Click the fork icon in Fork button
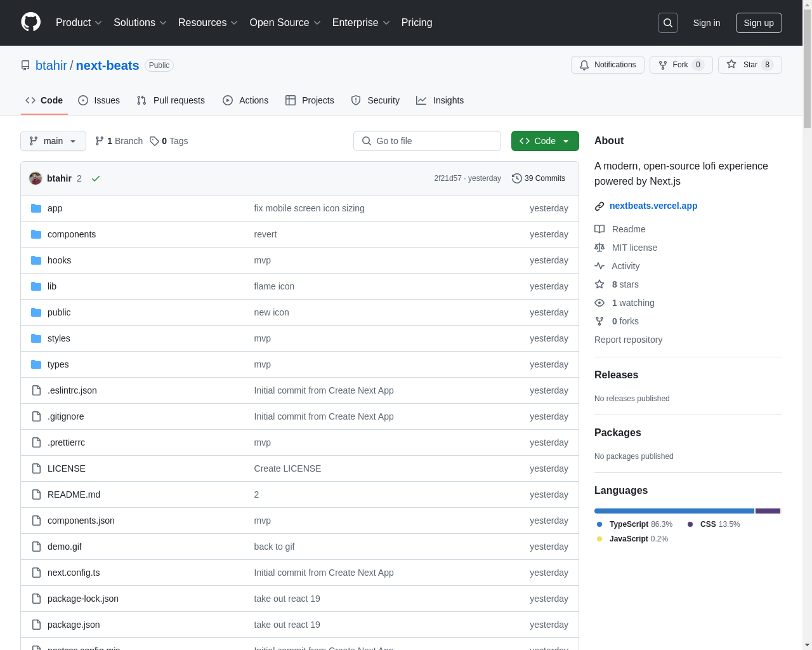812x650 pixels. tap(663, 65)
